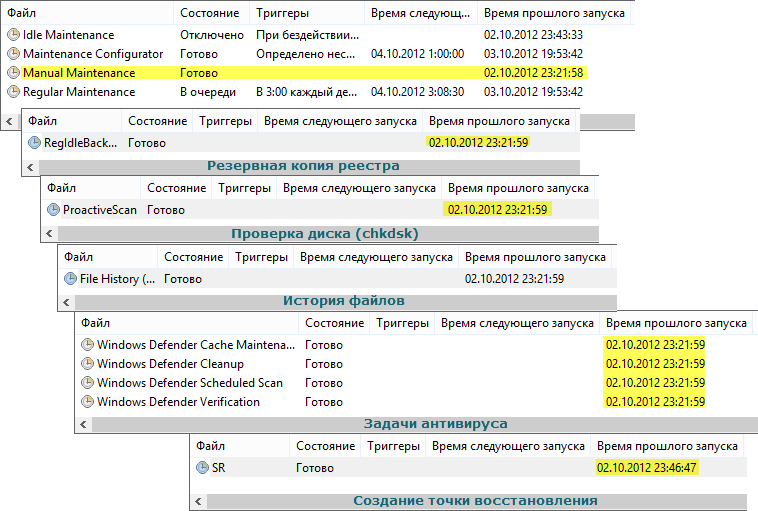The image size is (758, 511).
Task: Click next run time 04.10.2012 1:00:00
Action: (x=418, y=54)
